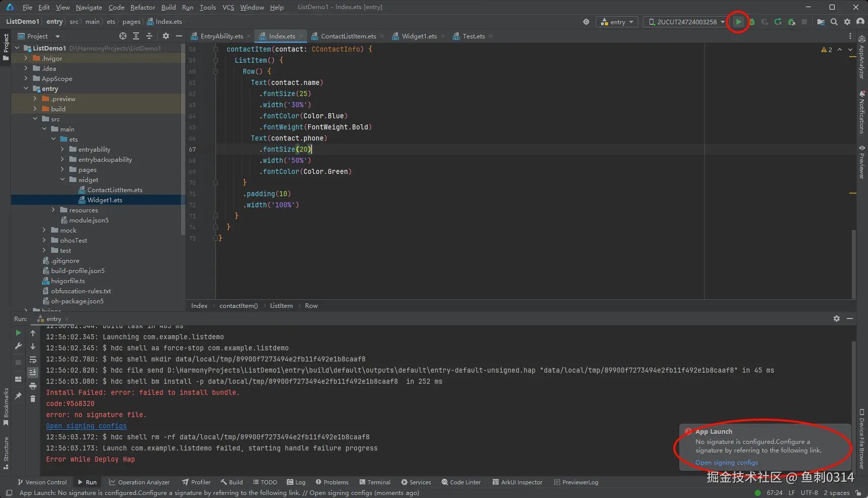Open Search Everywhere magnifier icon
Image resolution: width=868 pixels, height=498 pixels.
[834, 22]
